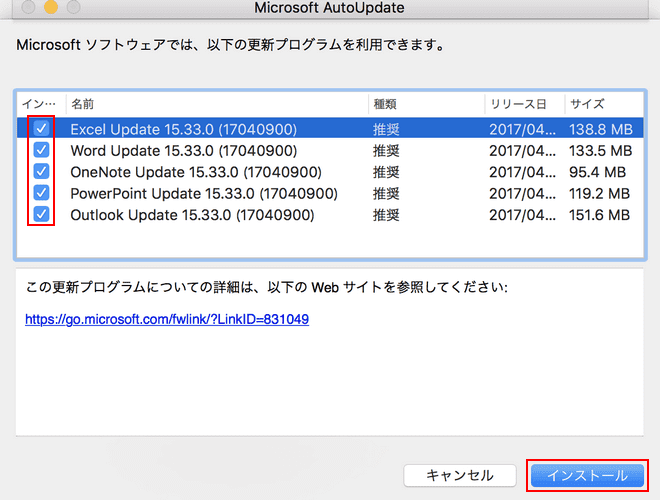Toggle the PowerPoint Update 15.33.0 checkbox
The image size is (660, 500).
41,192
